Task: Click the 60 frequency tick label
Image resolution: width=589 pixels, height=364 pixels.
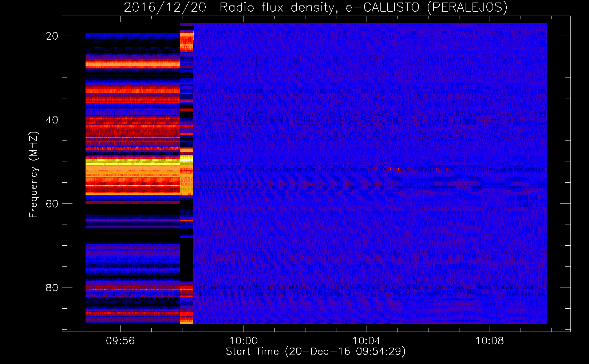Action: (x=52, y=203)
